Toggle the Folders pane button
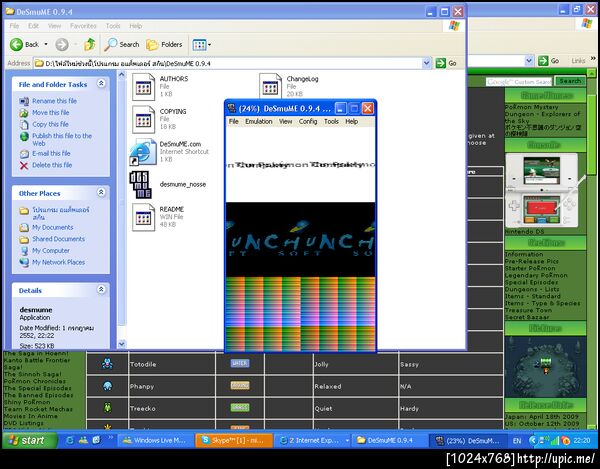600x469 pixels. pos(164,45)
